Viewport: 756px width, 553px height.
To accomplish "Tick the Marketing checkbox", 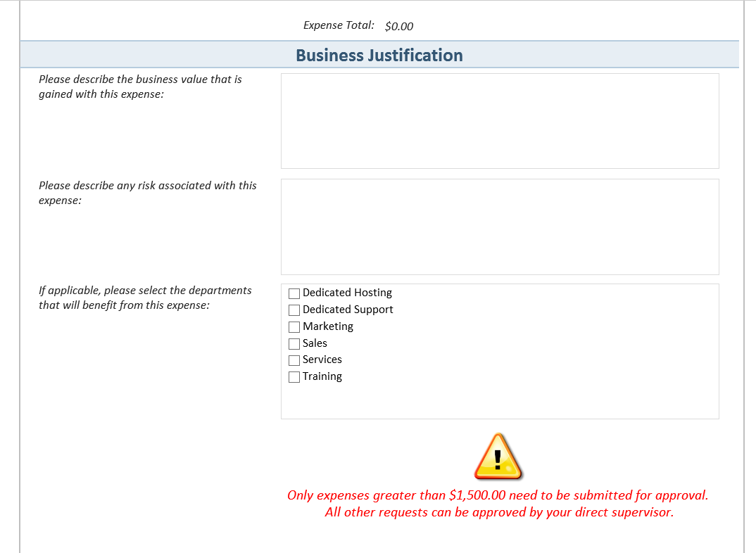I will click(294, 327).
